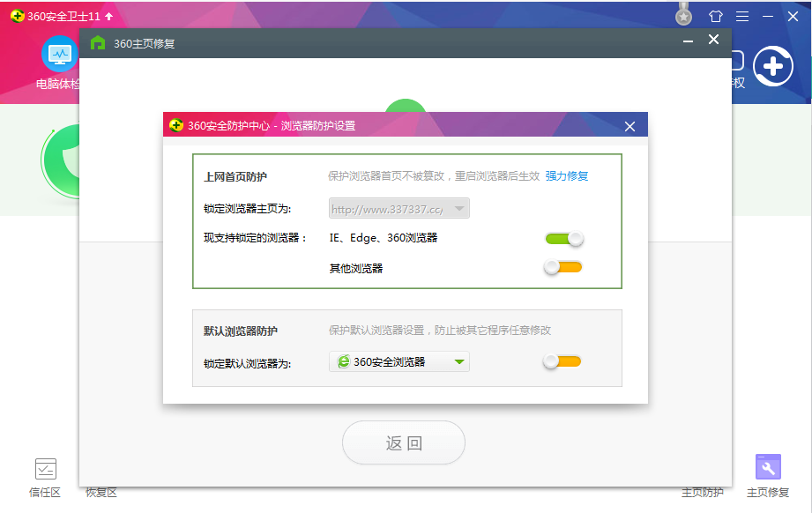Click the 锁定默认浏览器为 label
The height and width of the screenshot is (513, 812).
pyautogui.click(x=248, y=363)
